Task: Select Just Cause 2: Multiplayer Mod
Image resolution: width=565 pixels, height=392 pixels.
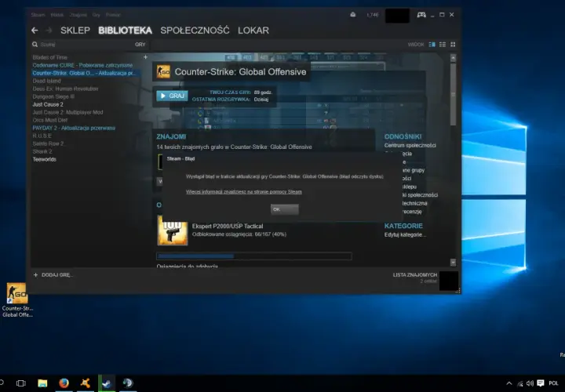Action: coord(67,112)
